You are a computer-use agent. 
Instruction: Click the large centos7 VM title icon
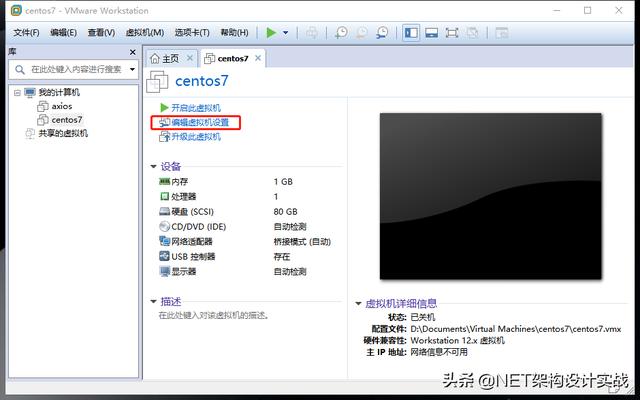click(157, 81)
